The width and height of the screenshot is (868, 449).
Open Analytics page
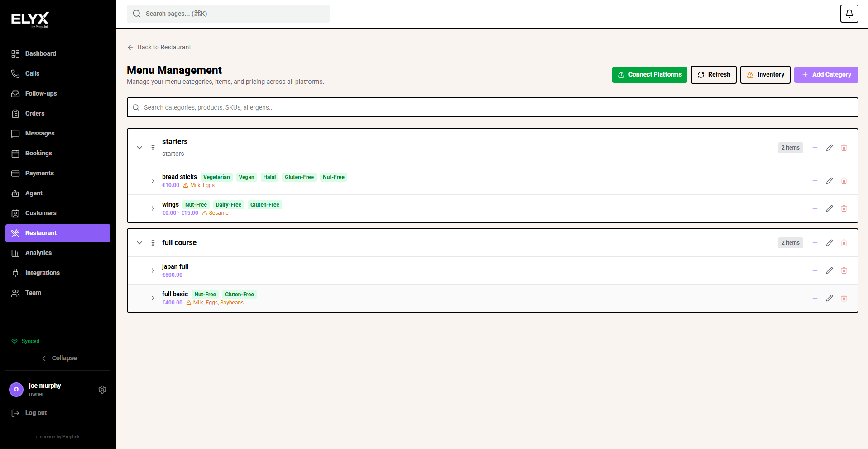pyautogui.click(x=58, y=253)
